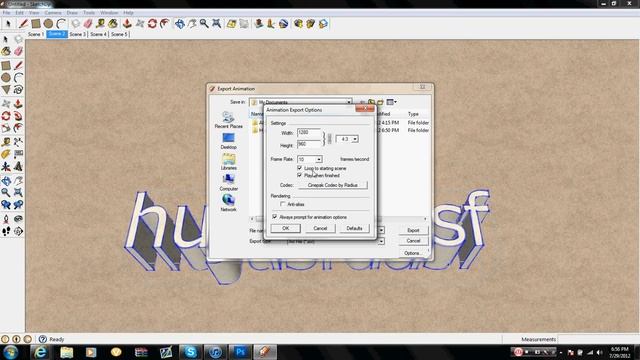The height and width of the screenshot is (360, 640).
Task: Click the Defaults button
Action: click(x=354, y=228)
